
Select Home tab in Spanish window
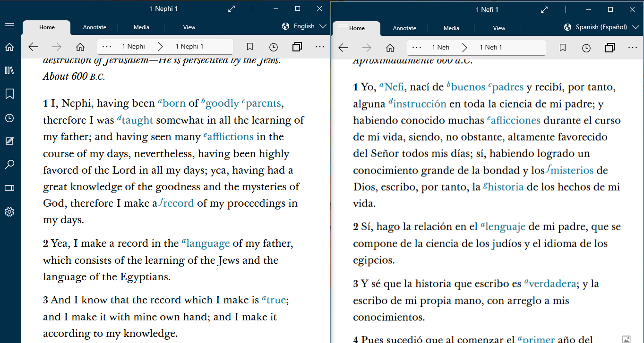click(357, 28)
